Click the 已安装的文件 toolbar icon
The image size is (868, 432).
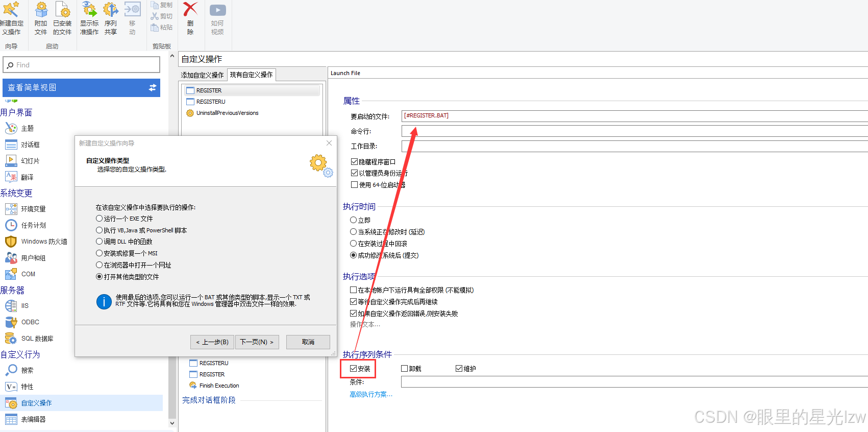(62, 9)
